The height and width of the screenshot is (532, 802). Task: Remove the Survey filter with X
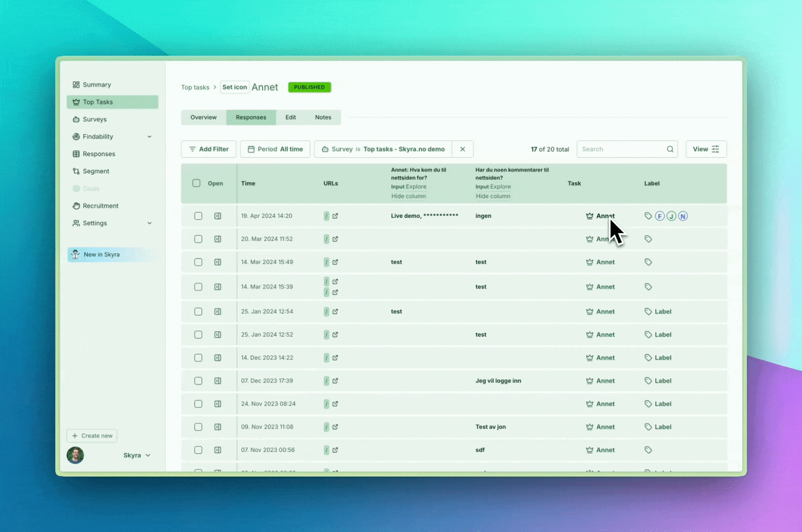pyautogui.click(x=462, y=149)
